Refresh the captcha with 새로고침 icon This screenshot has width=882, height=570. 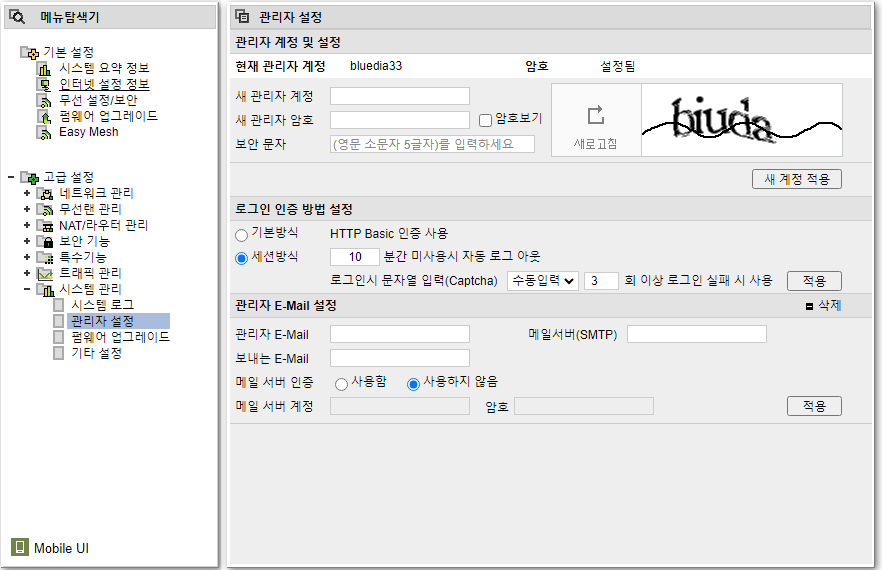coord(596,115)
